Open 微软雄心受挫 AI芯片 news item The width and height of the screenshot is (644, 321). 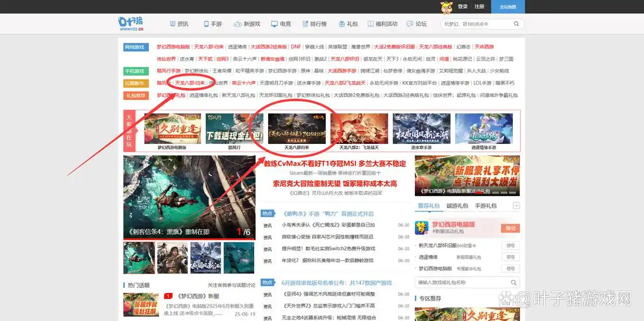[328, 237]
